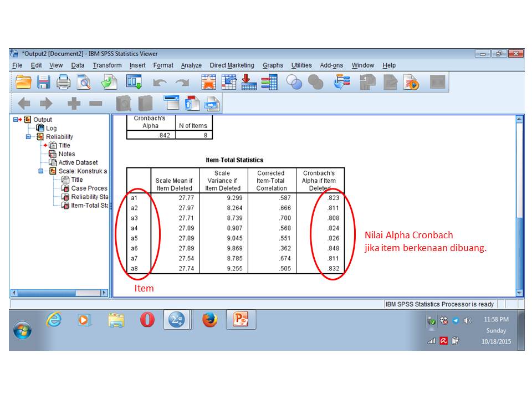Click the output pane scroll down arrow

pos(519,293)
